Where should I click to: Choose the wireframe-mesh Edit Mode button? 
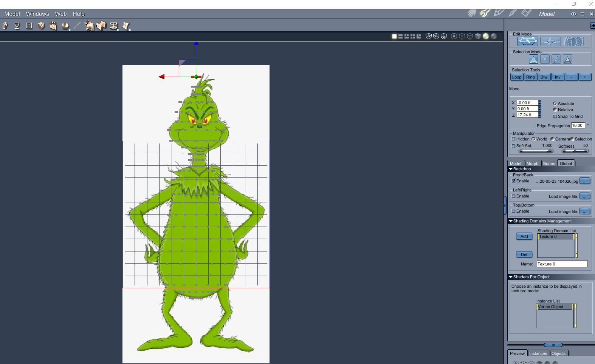[573, 42]
